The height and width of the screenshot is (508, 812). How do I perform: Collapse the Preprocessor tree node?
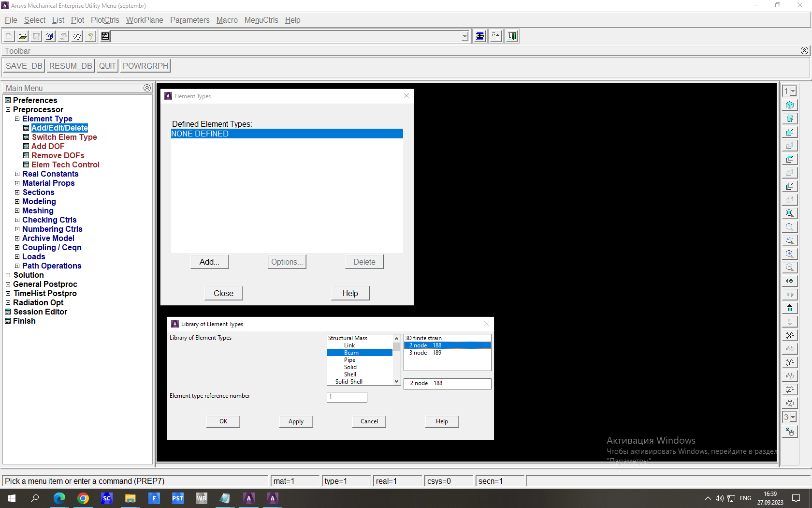pos(8,110)
